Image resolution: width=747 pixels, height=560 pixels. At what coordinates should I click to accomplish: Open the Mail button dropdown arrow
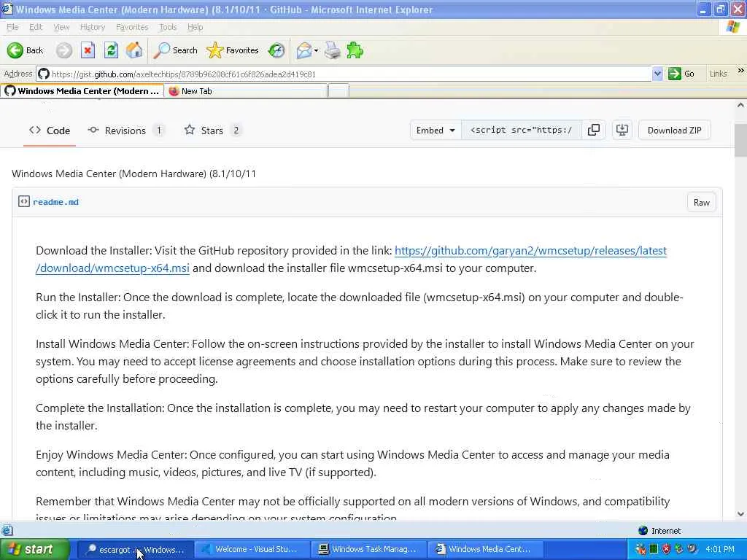(x=316, y=50)
